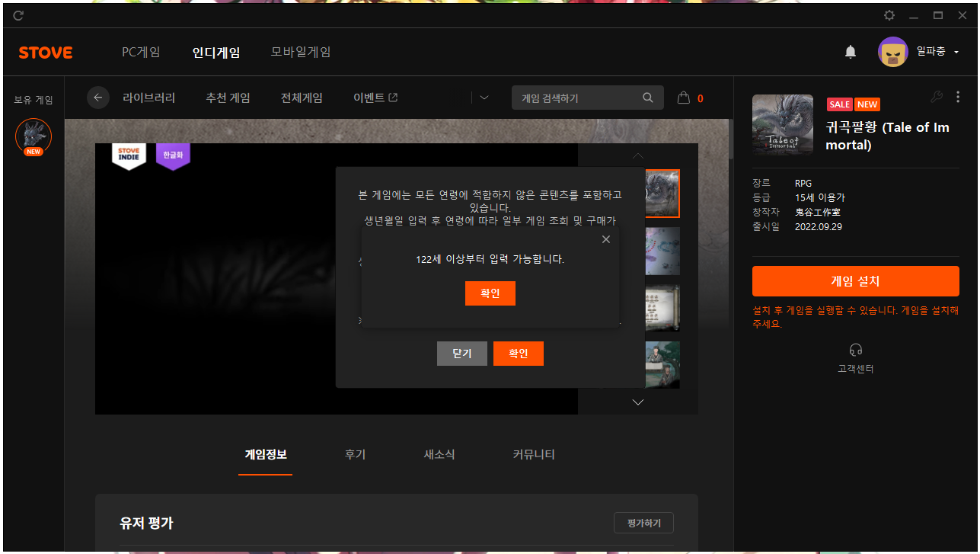The width and height of the screenshot is (980, 554).
Task: Click the back arrow beside 라이브러리
Action: [98, 98]
